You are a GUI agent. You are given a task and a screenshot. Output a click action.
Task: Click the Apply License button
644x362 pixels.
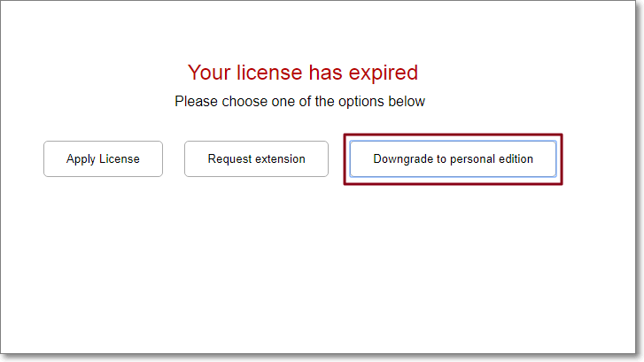click(x=103, y=159)
